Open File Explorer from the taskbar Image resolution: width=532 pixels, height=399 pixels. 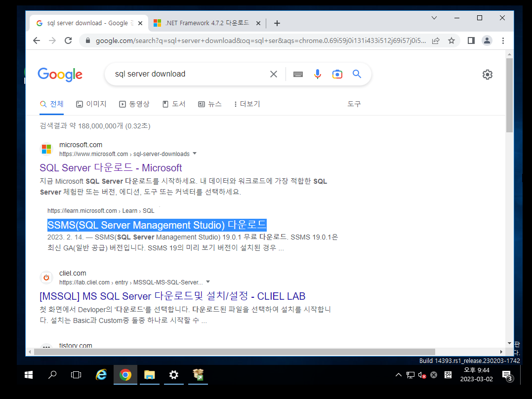(149, 375)
